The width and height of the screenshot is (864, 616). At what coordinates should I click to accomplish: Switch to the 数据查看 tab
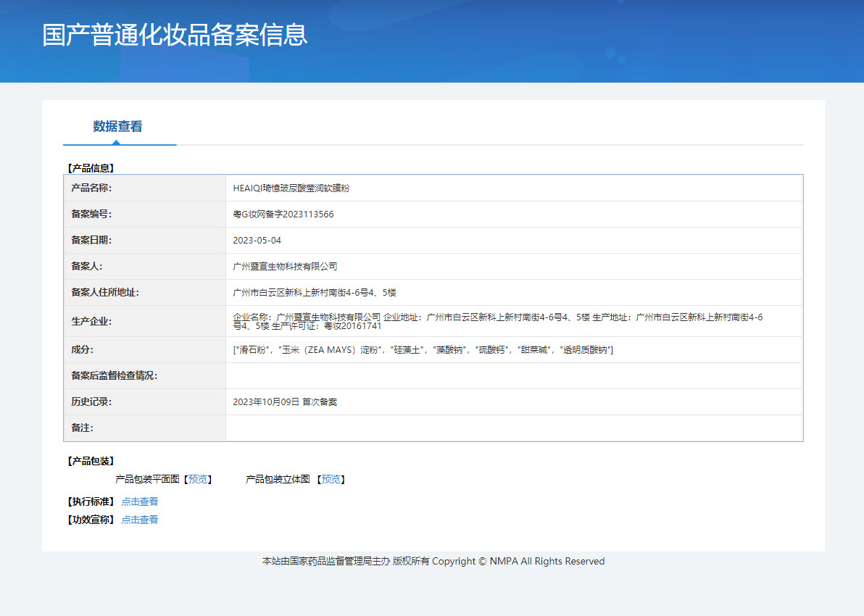(117, 127)
